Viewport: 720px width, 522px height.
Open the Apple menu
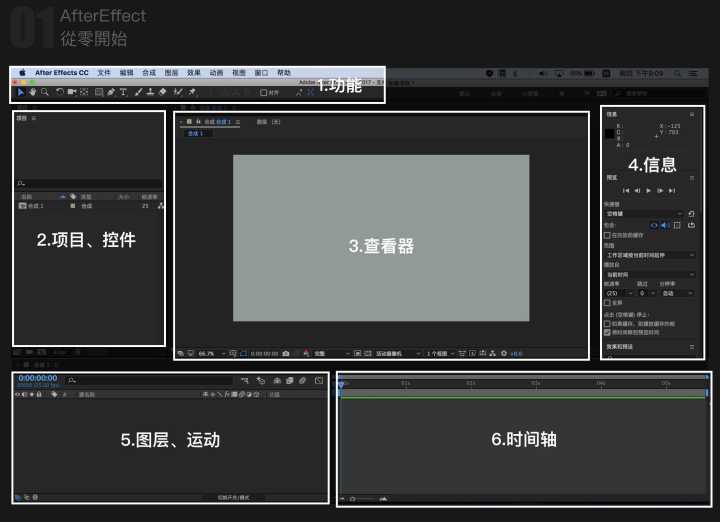coord(22,73)
